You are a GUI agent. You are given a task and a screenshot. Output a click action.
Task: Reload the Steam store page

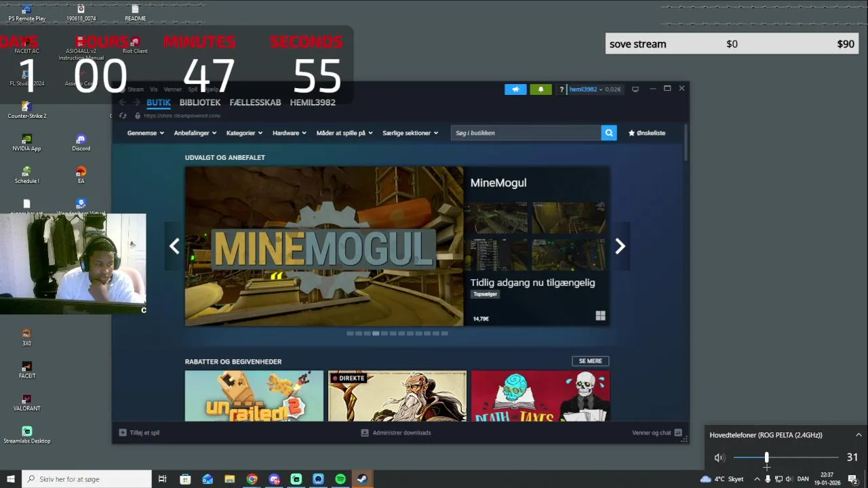coord(123,116)
